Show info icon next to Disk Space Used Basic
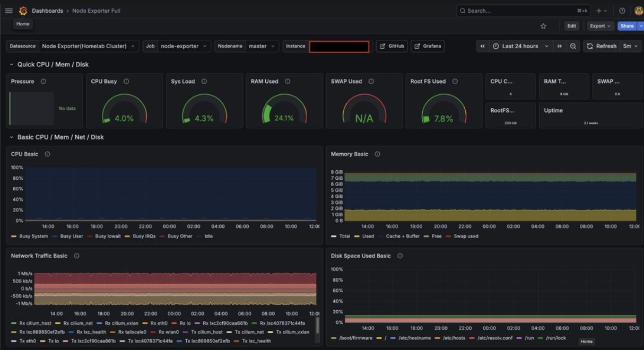Image resolution: width=644 pixels, height=350 pixels. tap(400, 256)
